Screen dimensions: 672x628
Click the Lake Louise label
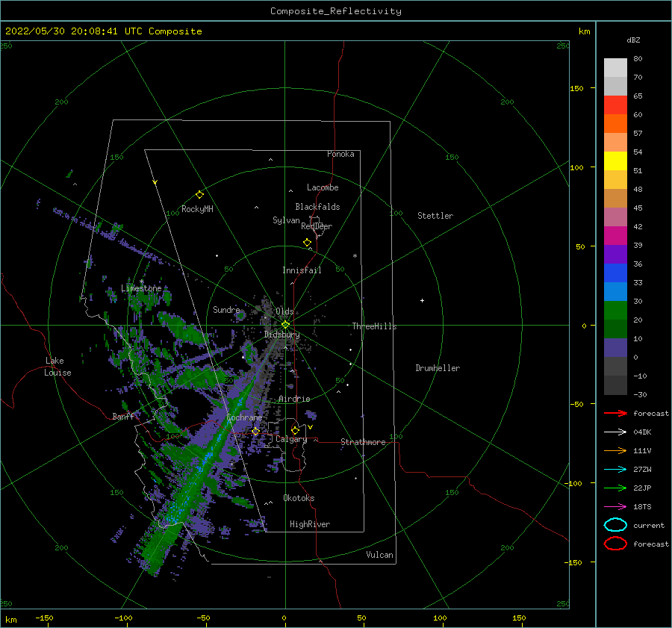point(57,367)
